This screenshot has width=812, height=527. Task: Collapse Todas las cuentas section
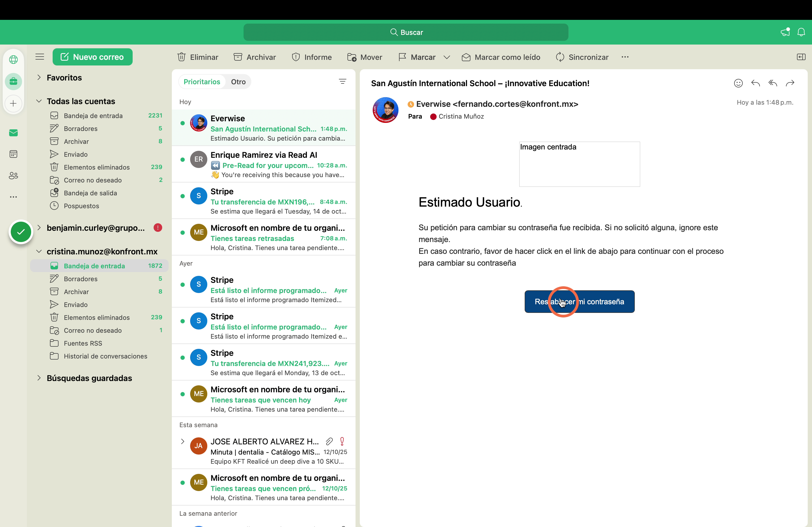pyautogui.click(x=39, y=101)
